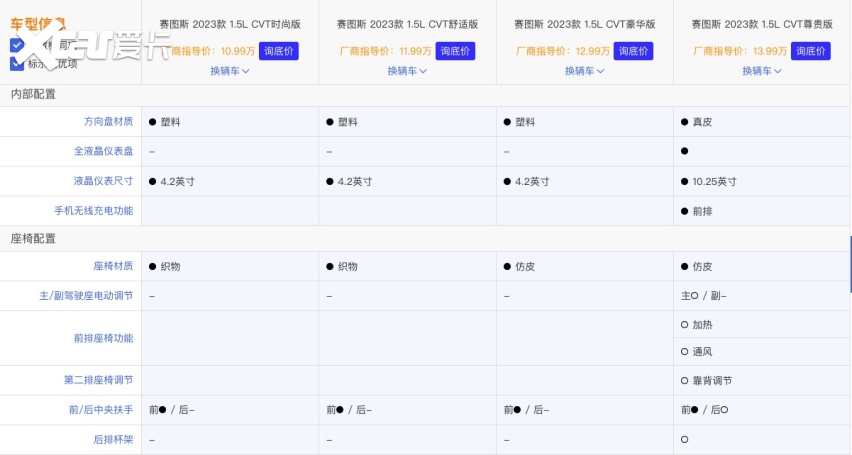The height and width of the screenshot is (455, 852).
Task: Click 询底价 for the 10.99万 时尚版
Action: (278, 51)
